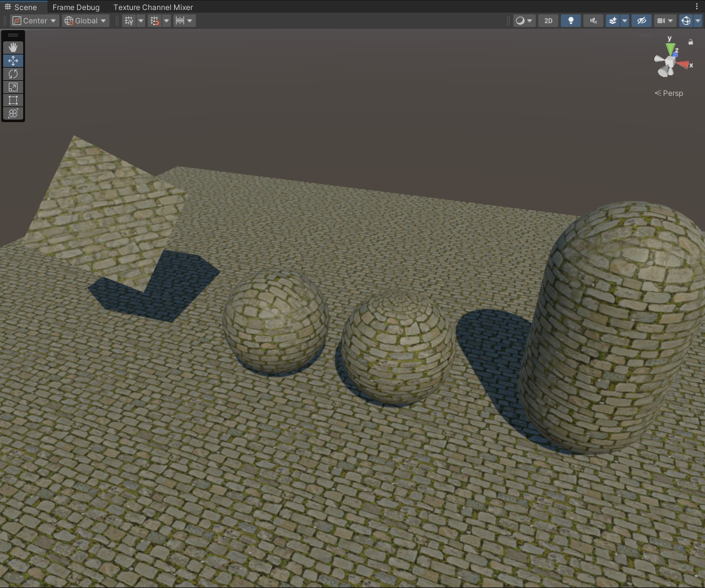Toggle scene lighting with the lightbulb button
The width and height of the screenshot is (705, 588).
pos(570,21)
